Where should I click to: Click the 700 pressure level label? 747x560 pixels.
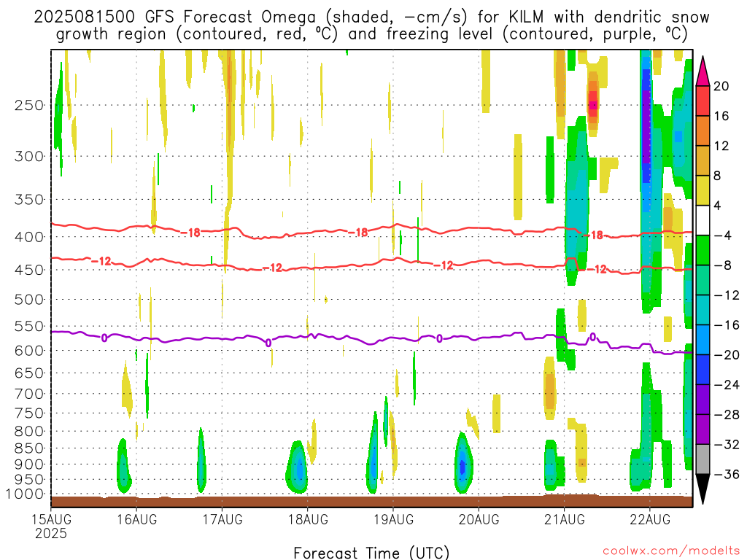29,394
